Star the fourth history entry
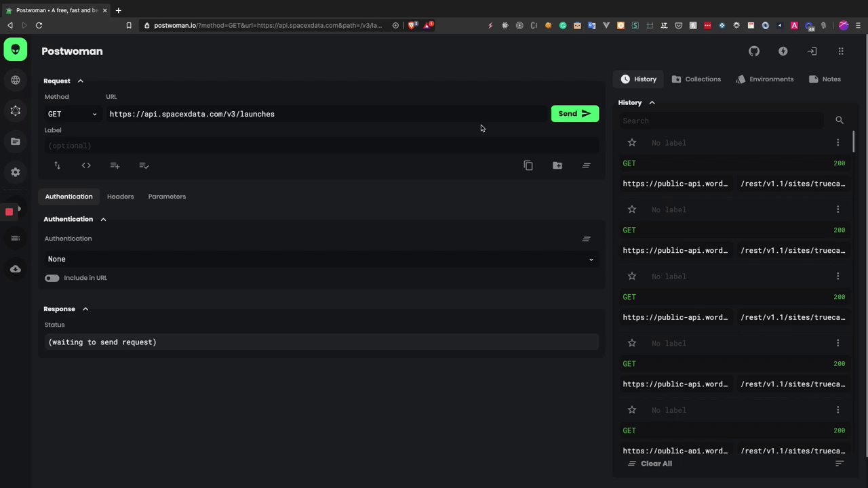Screen dimensions: 868x488 click(632, 343)
